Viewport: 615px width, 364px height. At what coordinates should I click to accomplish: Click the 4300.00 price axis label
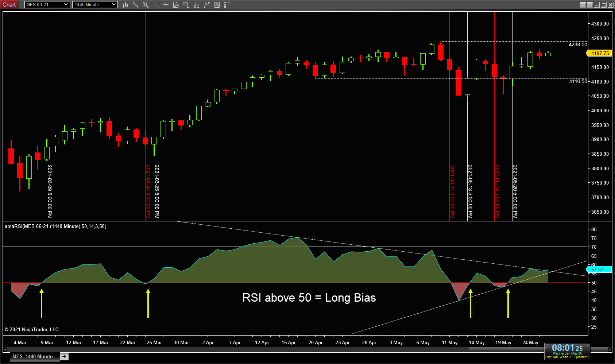[600, 24]
